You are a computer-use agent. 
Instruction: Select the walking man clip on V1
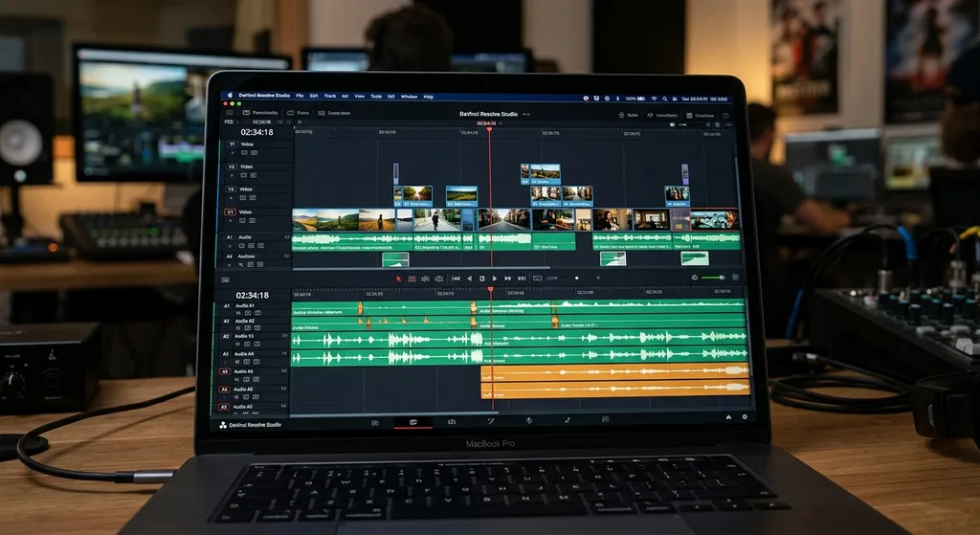tap(436, 220)
